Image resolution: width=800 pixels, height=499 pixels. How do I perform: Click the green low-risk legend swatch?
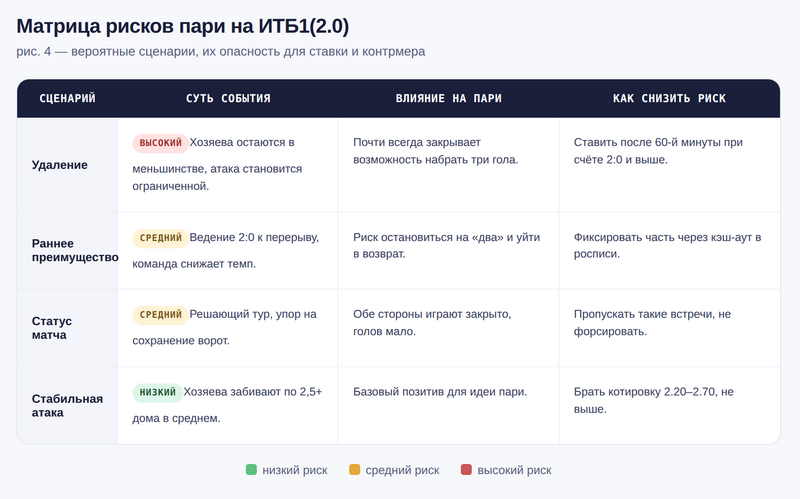[x=251, y=470]
